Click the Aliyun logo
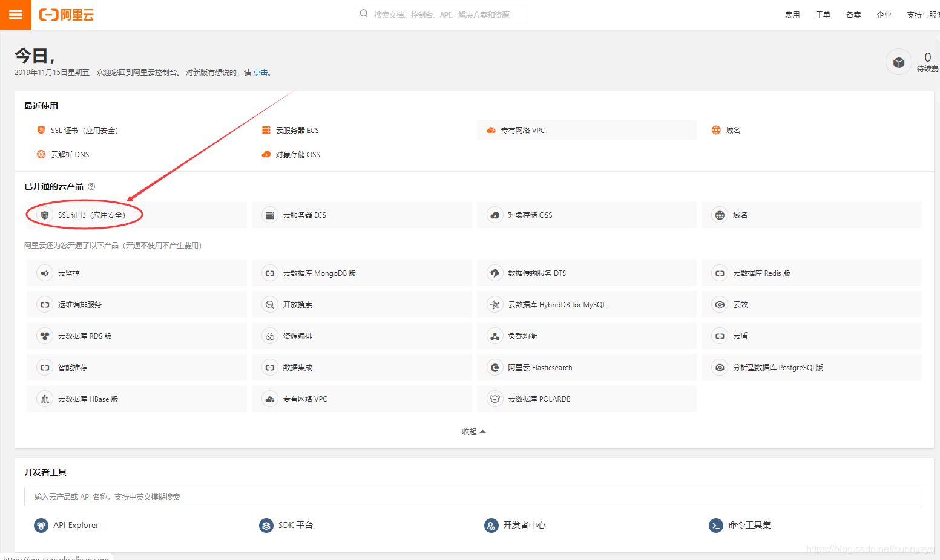Image resolution: width=940 pixels, height=560 pixels. pos(67,15)
